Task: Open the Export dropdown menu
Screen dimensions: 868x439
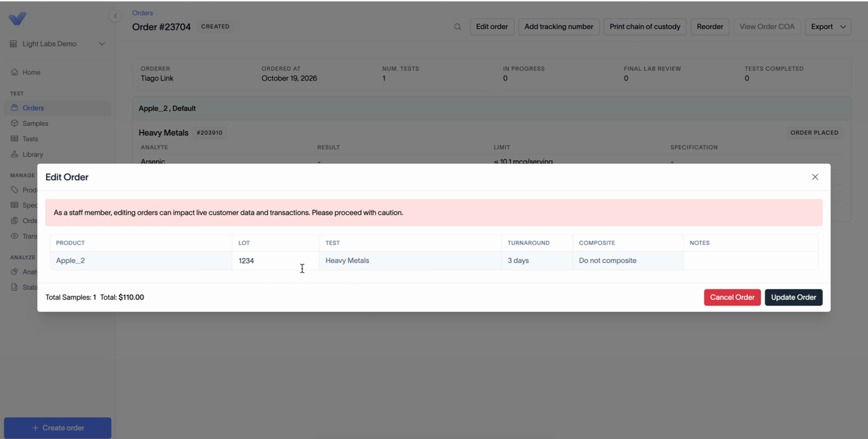Action: click(x=828, y=27)
